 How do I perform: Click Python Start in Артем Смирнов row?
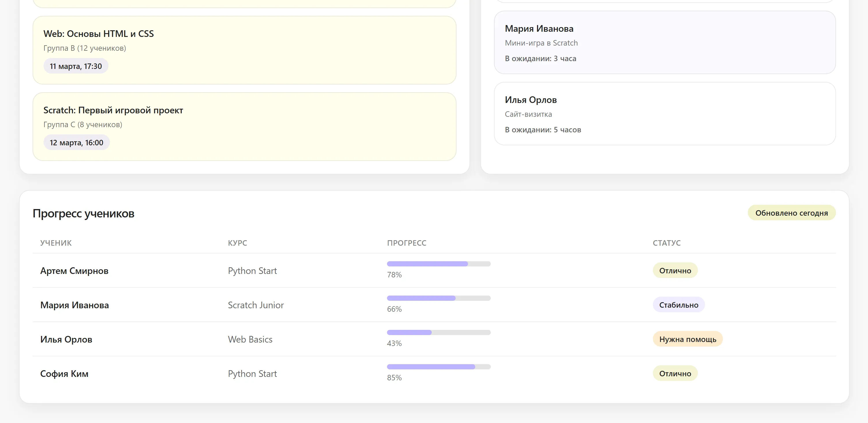pos(252,271)
